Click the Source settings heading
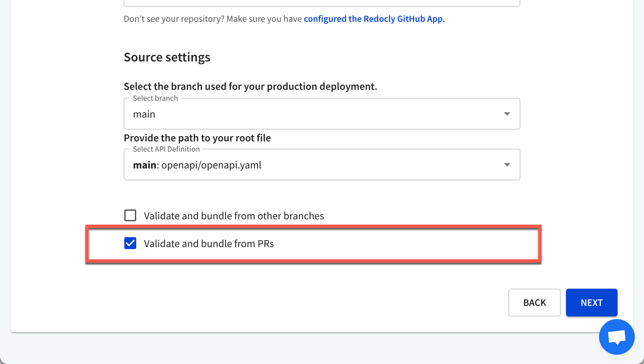644x364 pixels. [x=167, y=57]
